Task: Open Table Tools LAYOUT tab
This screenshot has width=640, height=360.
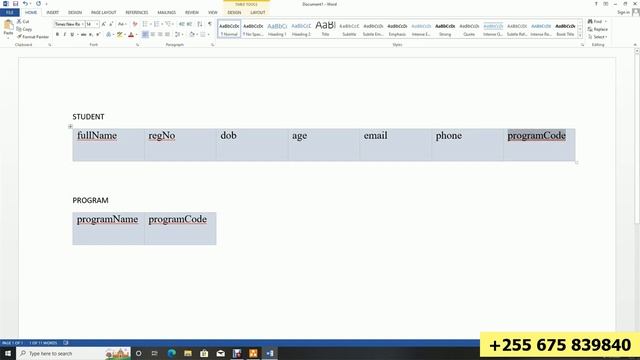Action: coord(258,13)
